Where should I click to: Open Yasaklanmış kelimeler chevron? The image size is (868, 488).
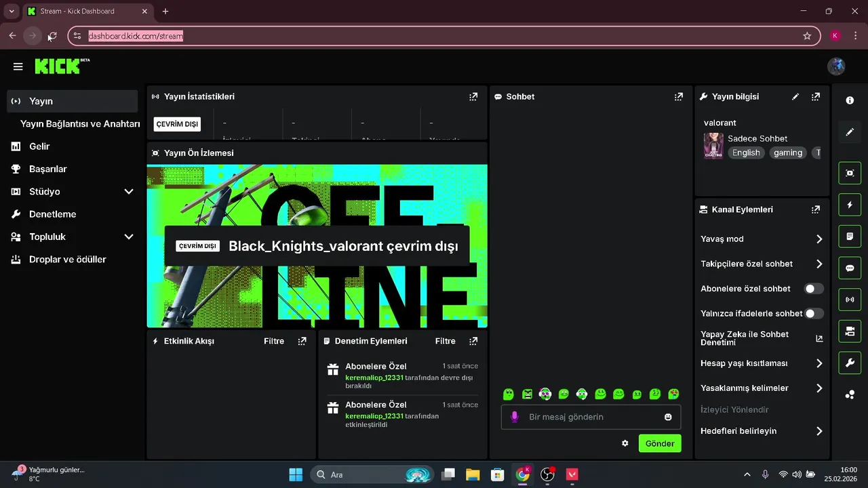point(819,388)
